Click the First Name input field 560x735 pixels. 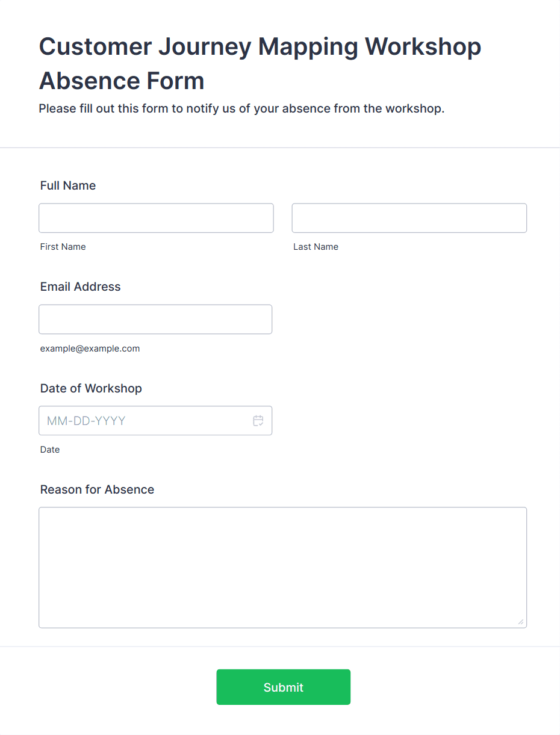pyautogui.click(x=156, y=218)
